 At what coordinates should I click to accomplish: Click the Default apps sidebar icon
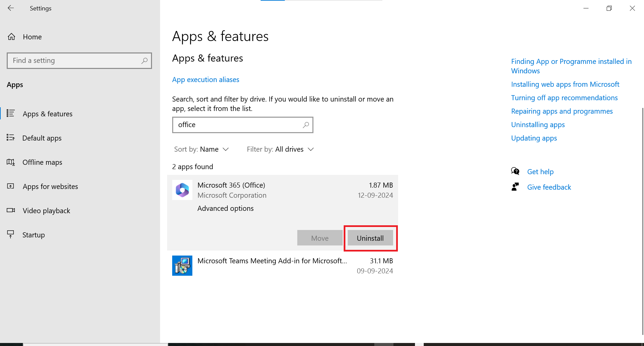click(x=11, y=138)
